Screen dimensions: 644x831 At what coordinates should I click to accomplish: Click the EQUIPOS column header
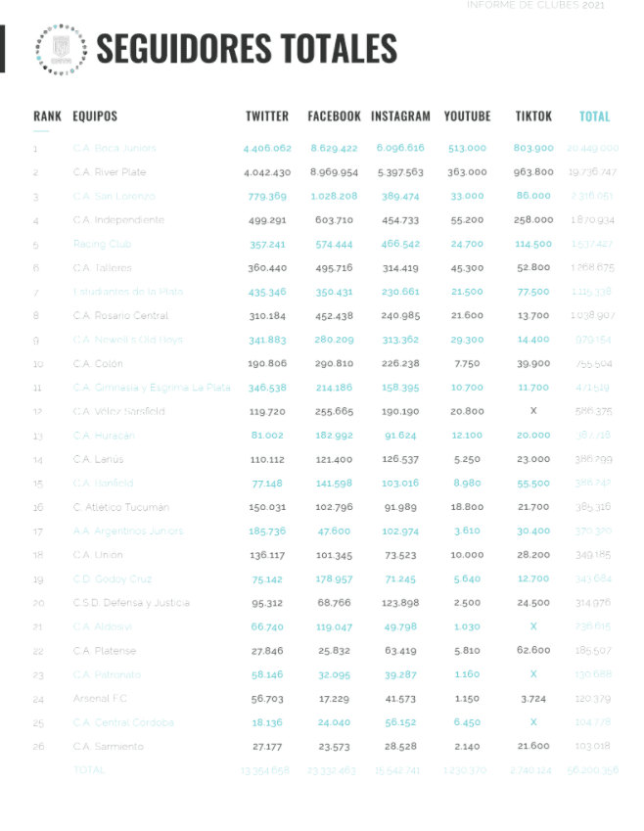click(x=95, y=116)
